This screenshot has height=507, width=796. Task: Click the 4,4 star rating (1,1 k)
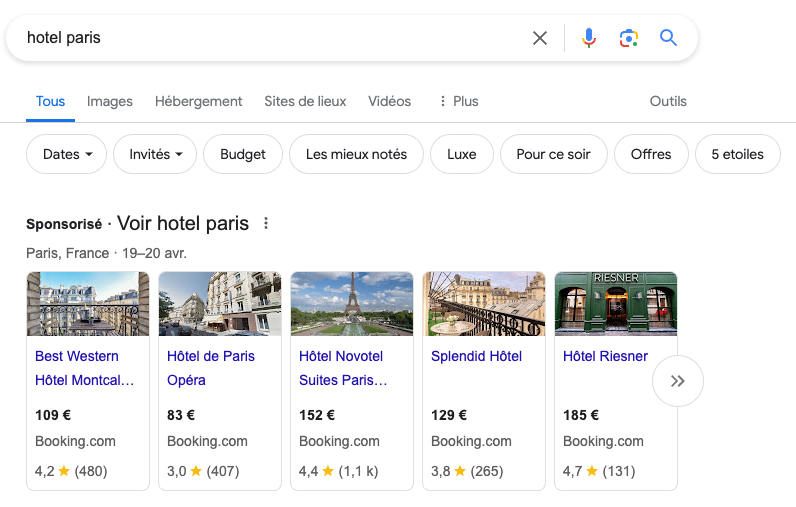tap(339, 471)
